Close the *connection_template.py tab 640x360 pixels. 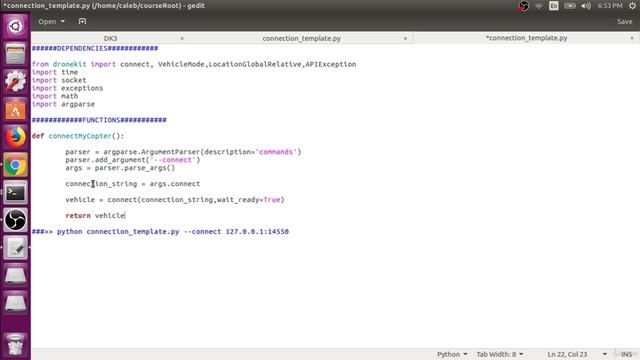coord(632,38)
